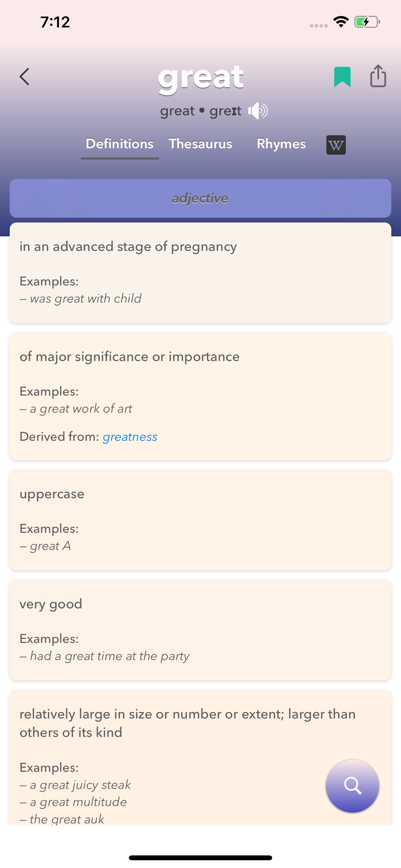401x868 pixels.
Task: Tap the great headword title
Action: pyautogui.click(x=200, y=77)
